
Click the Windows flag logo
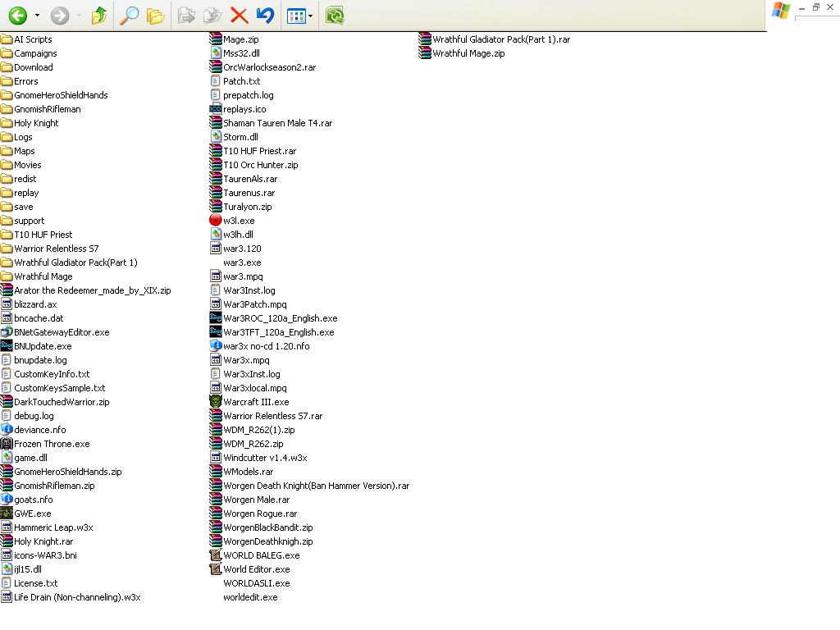pyautogui.click(x=781, y=10)
